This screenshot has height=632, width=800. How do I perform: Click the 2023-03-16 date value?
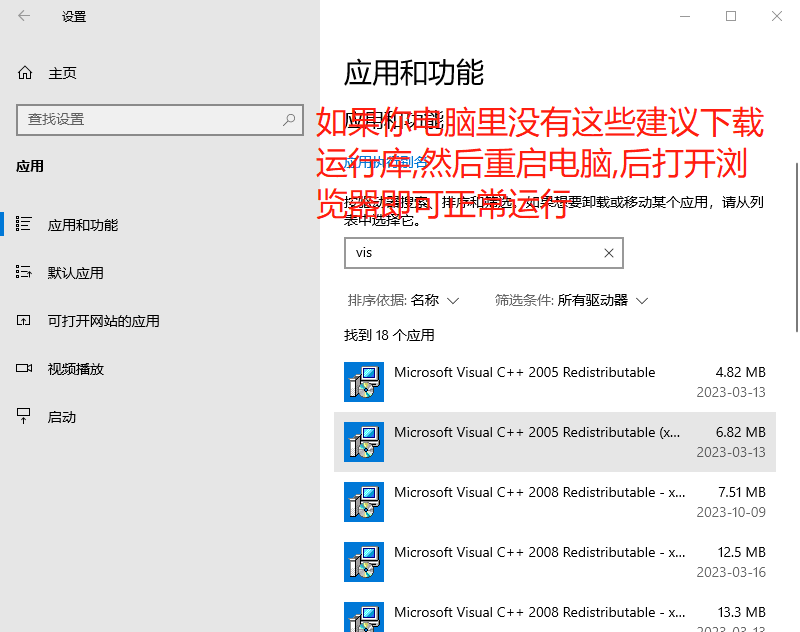pyautogui.click(x=731, y=572)
